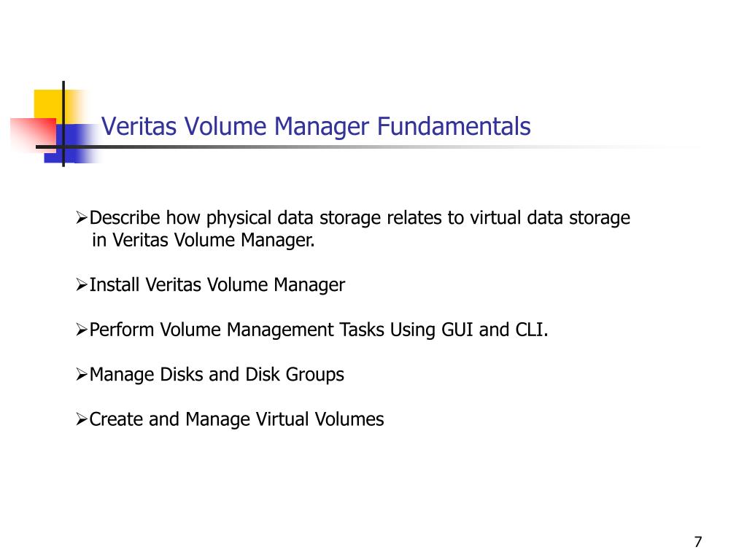Click the arrow bullet before Install Veritas
The image size is (747, 560).
pos(82,285)
